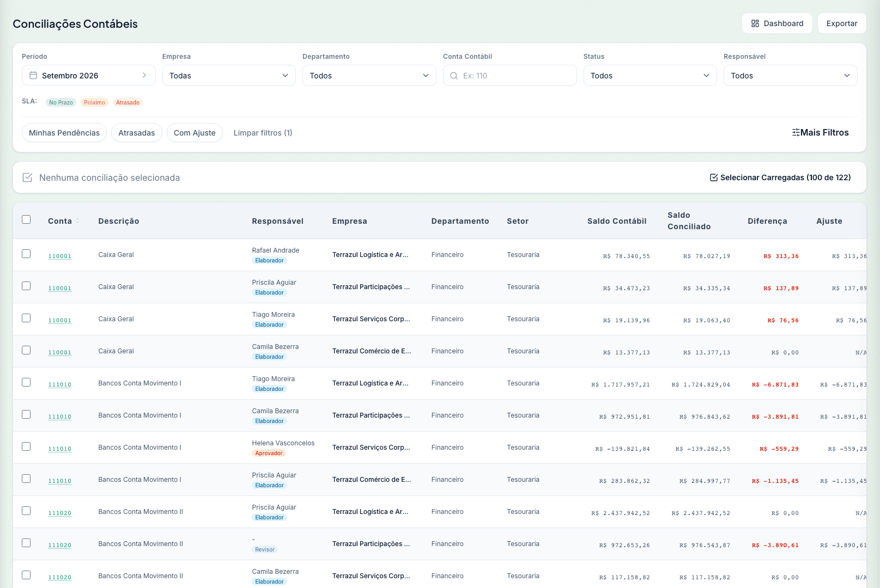
Task: Expand the Empresa dropdown
Action: (x=229, y=76)
